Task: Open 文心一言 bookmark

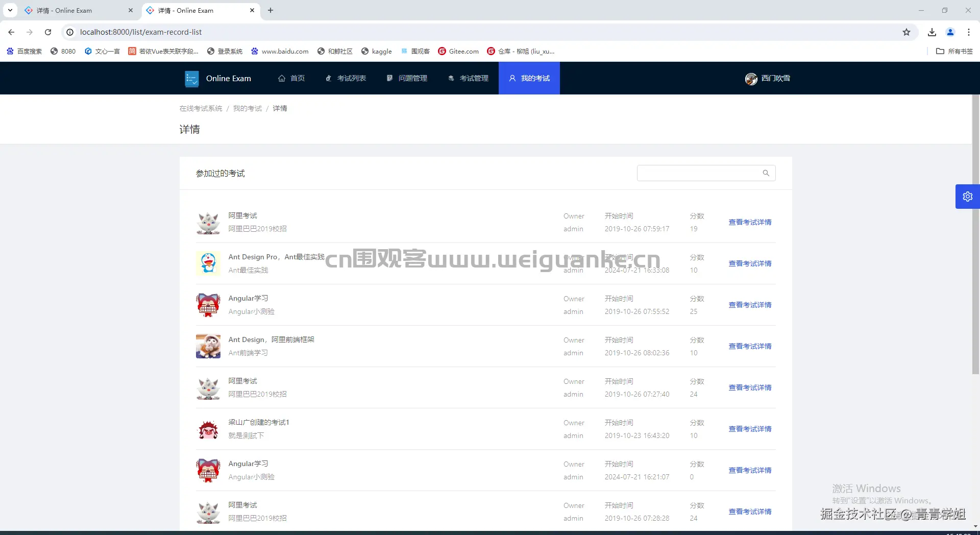Action: 103,51
